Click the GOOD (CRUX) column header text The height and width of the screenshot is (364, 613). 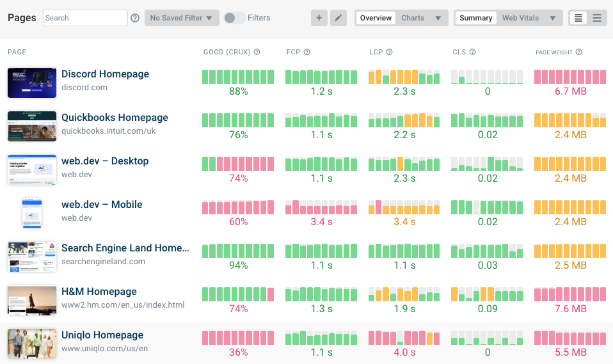[227, 52]
